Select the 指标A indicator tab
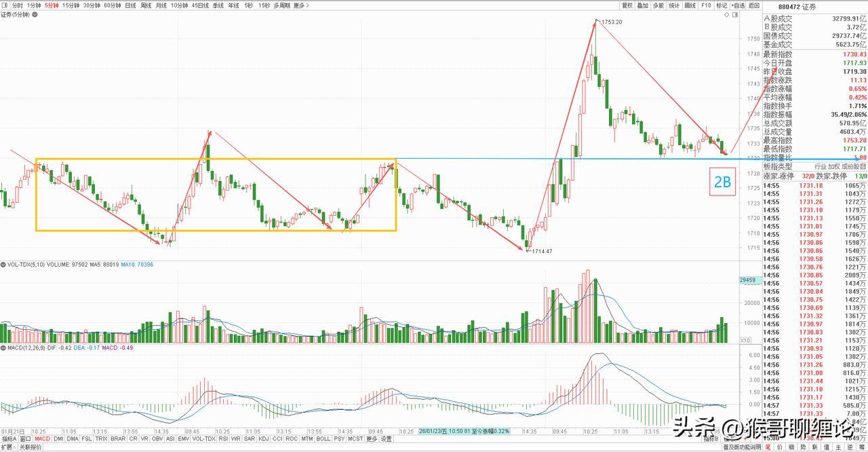 pos(9,439)
